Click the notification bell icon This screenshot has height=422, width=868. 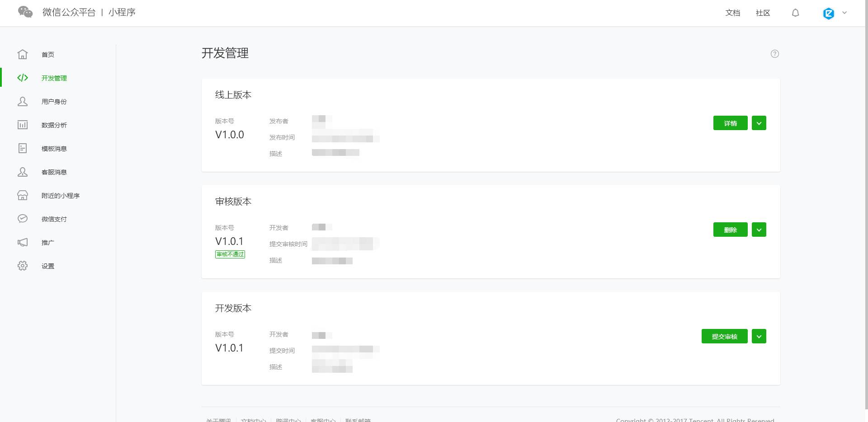coord(795,13)
